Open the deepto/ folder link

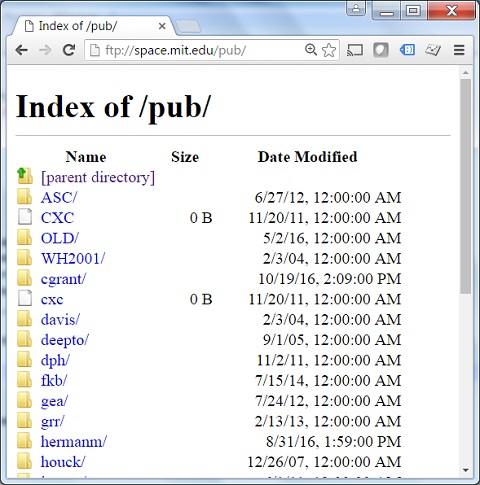pos(65,340)
